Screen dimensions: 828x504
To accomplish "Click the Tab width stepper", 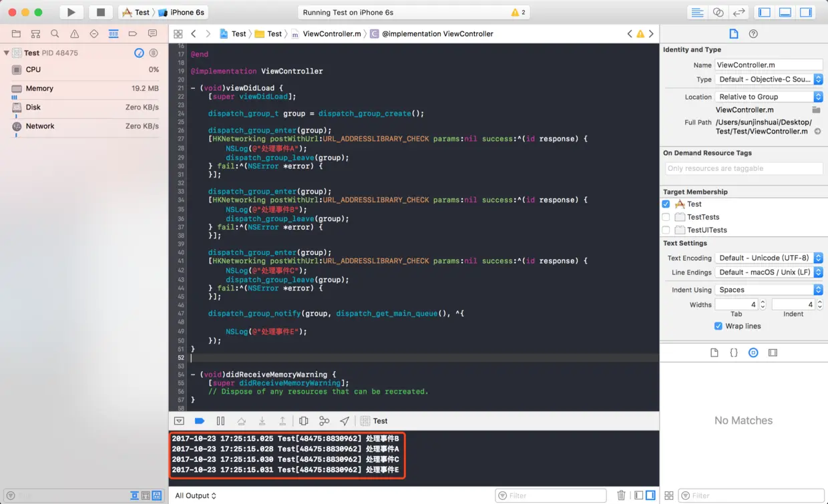I will (x=763, y=304).
